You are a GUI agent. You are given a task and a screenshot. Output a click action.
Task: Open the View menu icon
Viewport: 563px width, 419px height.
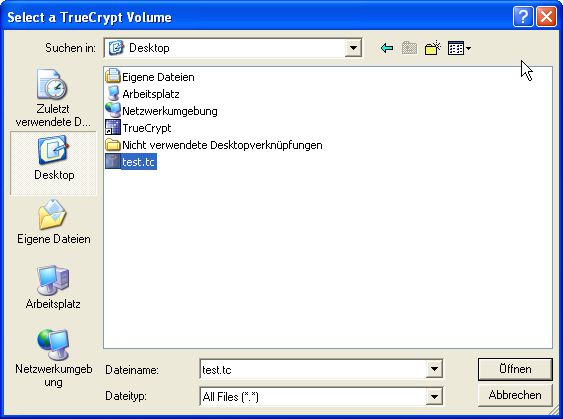pos(459,48)
